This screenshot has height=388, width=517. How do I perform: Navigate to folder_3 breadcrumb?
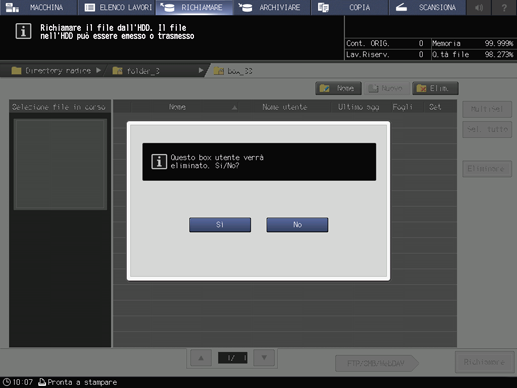tap(143, 71)
